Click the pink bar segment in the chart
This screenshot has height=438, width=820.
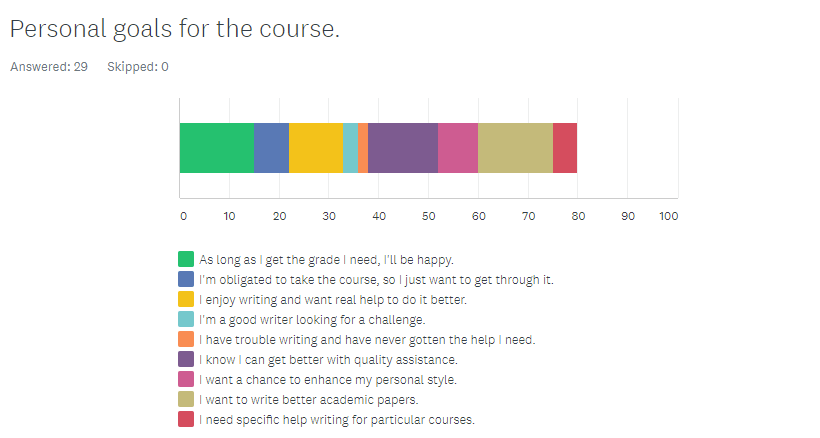tap(458, 148)
